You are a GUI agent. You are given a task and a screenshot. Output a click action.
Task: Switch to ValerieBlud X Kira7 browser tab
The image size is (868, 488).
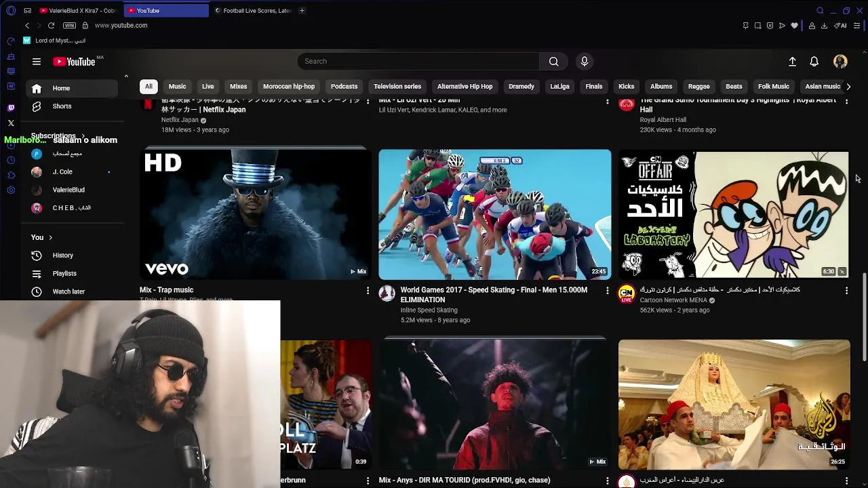click(78, 11)
